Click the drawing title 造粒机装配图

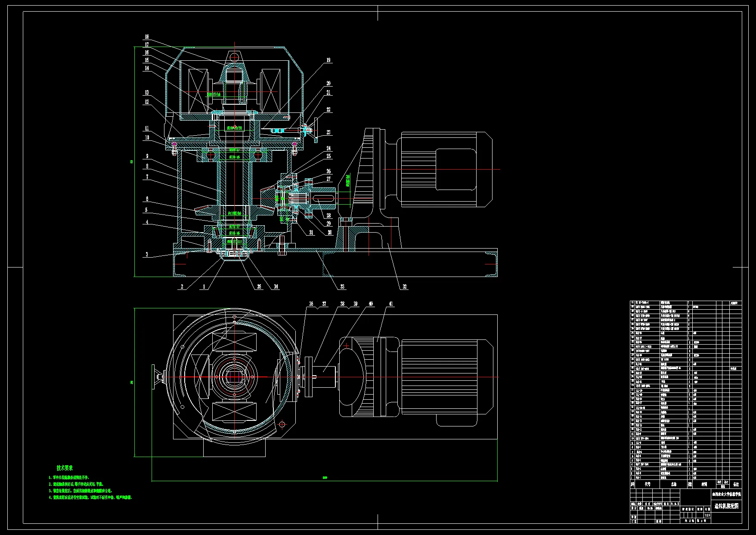click(727, 506)
